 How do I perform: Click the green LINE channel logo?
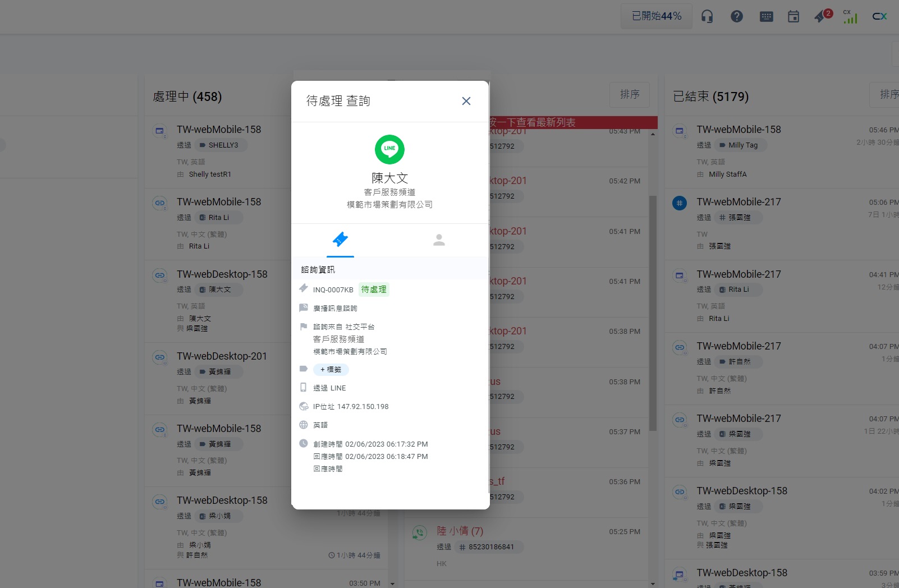tap(389, 149)
